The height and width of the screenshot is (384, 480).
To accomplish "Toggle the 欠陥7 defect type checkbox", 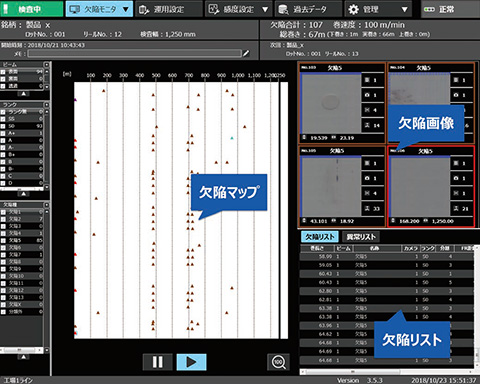I will (x=3, y=255).
